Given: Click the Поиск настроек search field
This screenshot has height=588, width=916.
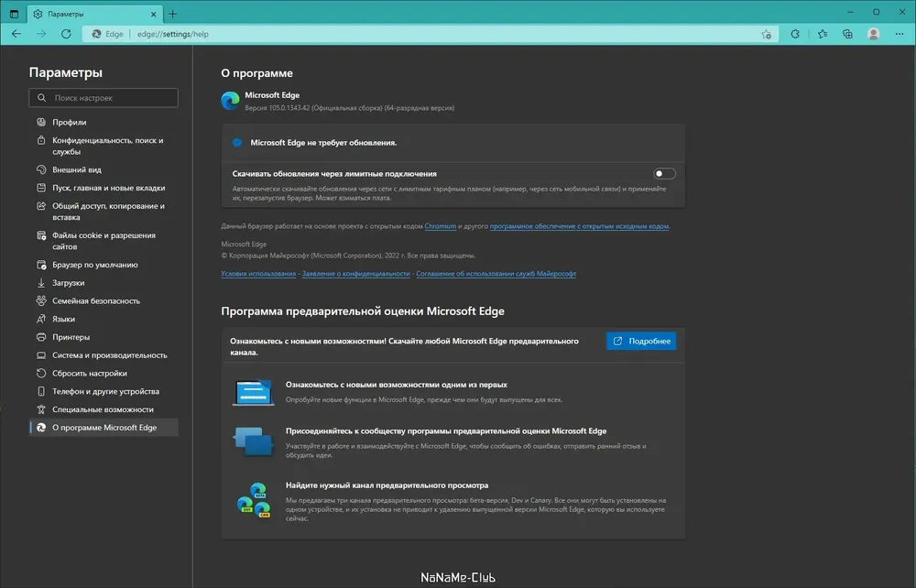Looking at the screenshot, I should point(104,97).
